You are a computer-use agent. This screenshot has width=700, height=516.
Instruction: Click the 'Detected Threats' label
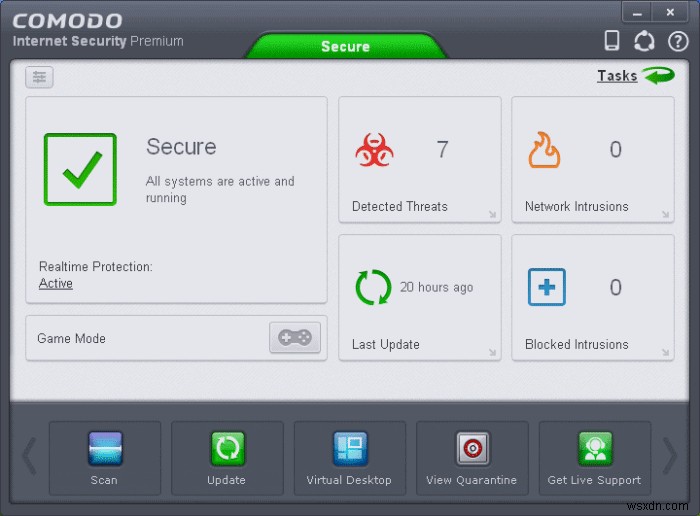(x=400, y=206)
